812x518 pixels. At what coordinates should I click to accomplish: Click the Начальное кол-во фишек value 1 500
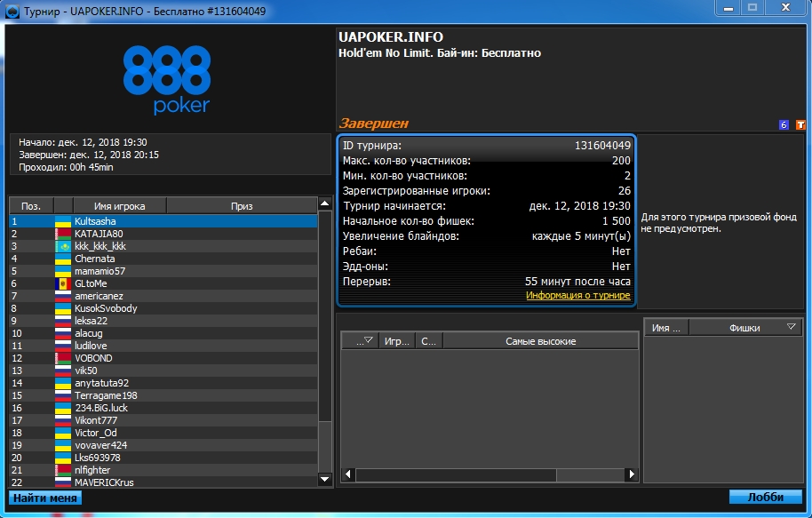tap(617, 221)
